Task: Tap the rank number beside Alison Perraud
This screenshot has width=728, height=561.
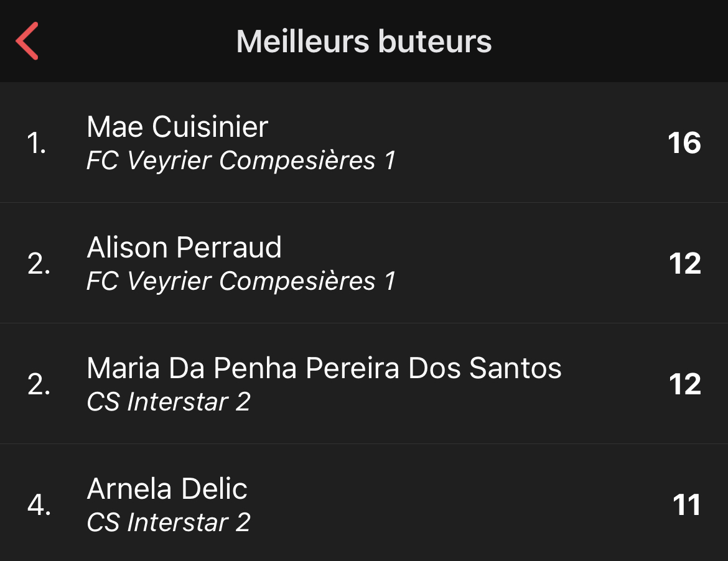Action: (39, 264)
